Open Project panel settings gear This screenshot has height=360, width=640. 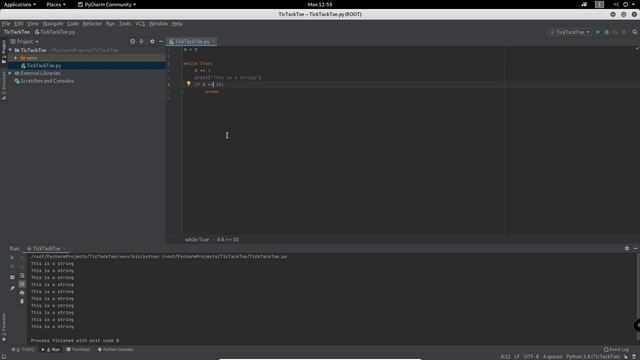[x=152, y=41]
